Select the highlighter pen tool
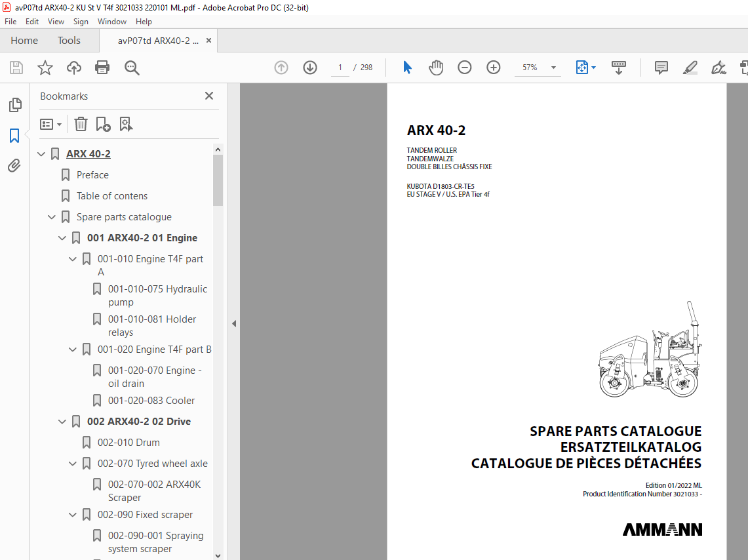The width and height of the screenshot is (748, 560). 690,68
